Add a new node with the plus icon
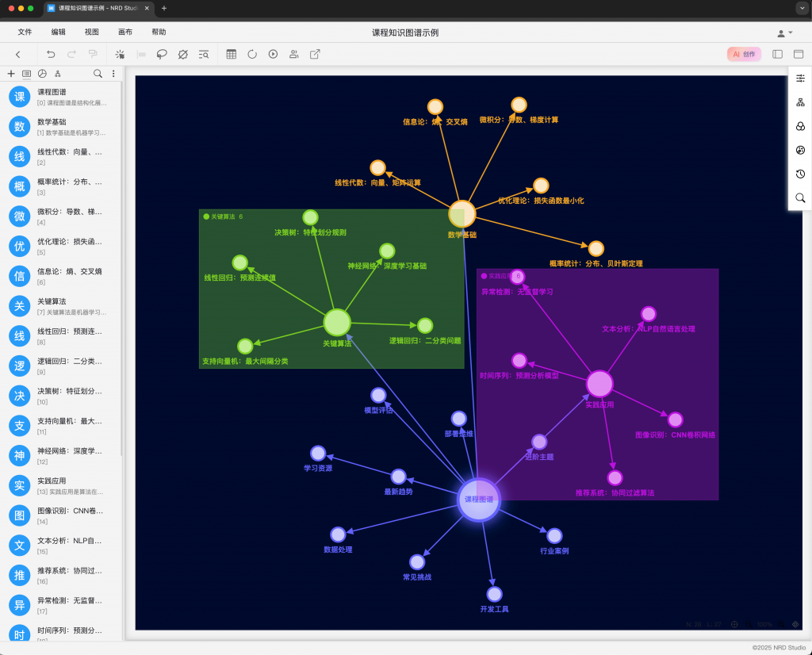Screen dimensions: 812x655 pyautogui.click(x=11, y=74)
